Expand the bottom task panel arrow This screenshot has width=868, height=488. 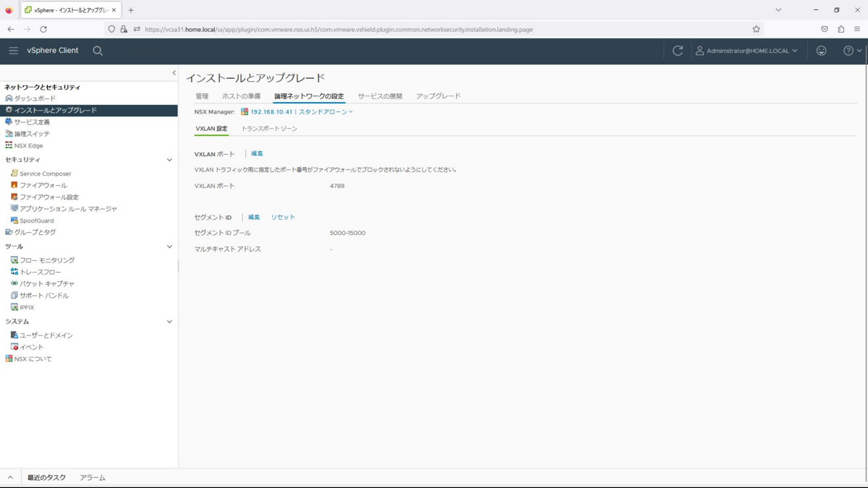tap(10, 478)
